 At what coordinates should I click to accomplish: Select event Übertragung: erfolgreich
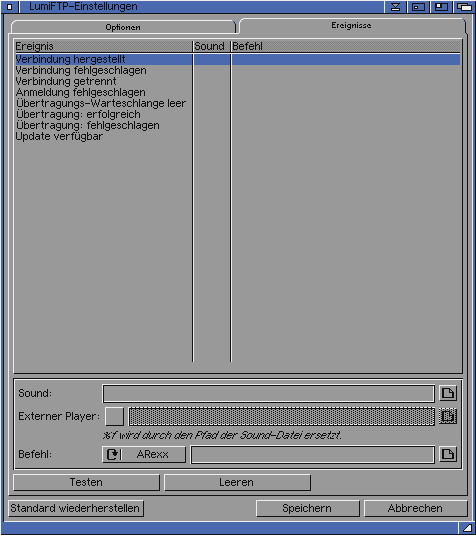(237, 114)
